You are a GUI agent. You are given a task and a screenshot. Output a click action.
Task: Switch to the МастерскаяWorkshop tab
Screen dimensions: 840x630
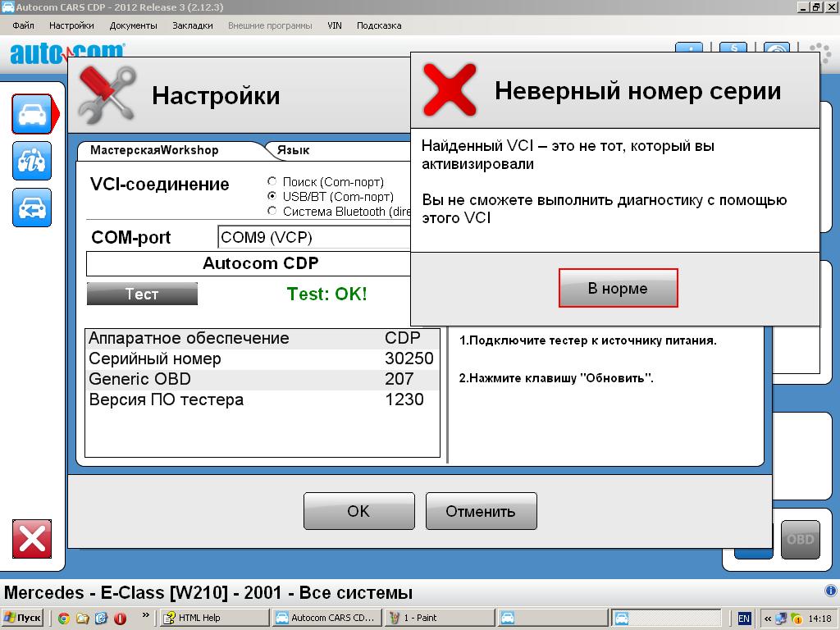coord(154,150)
